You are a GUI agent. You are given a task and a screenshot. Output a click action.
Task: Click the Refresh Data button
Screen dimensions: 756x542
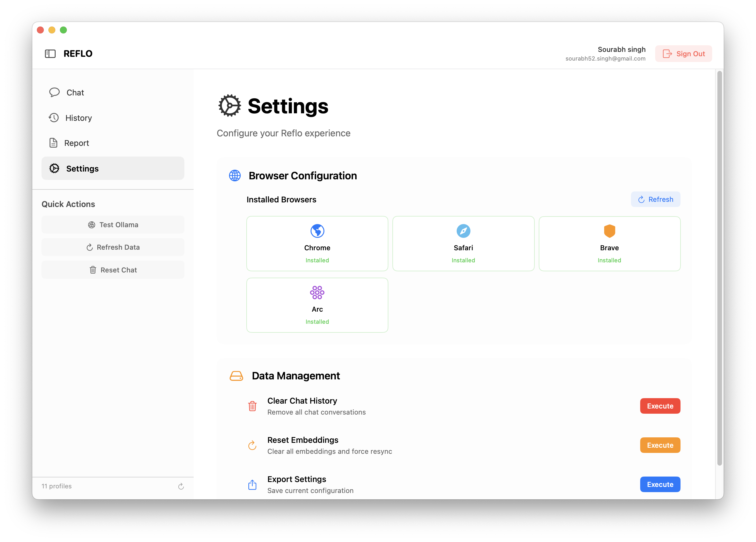(113, 247)
